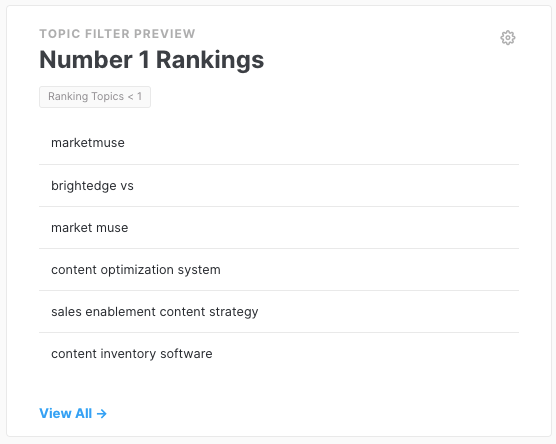Click the Number 1 Rankings heading

(x=152, y=60)
